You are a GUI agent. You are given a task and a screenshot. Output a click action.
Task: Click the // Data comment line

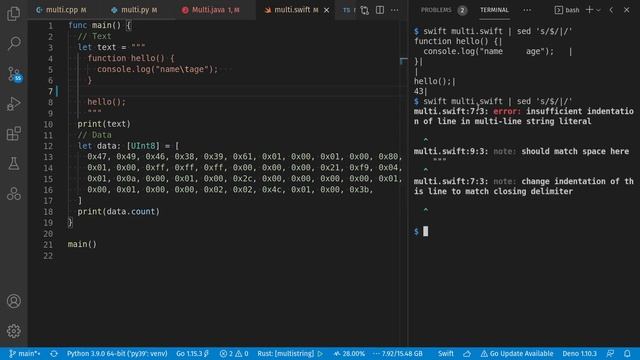point(95,135)
